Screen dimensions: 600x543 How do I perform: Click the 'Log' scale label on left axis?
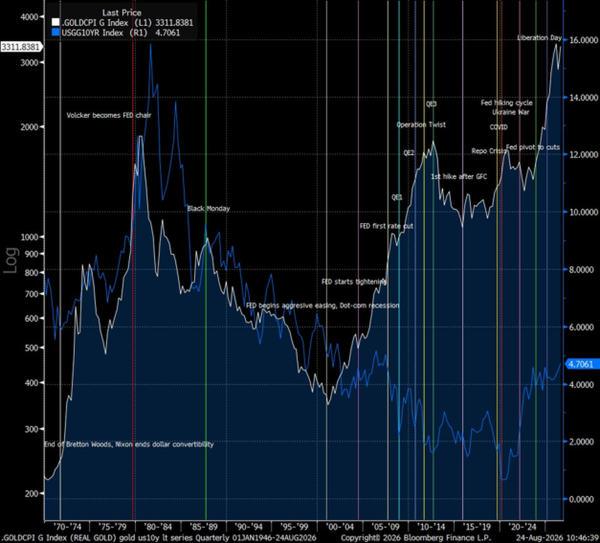tap(11, 260)
